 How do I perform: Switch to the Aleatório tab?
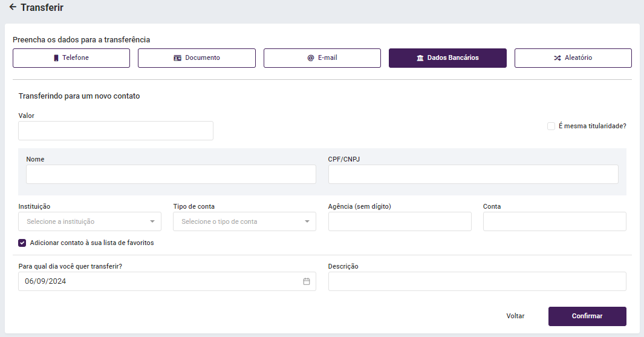pyautogui.click(x=573, y=58)
